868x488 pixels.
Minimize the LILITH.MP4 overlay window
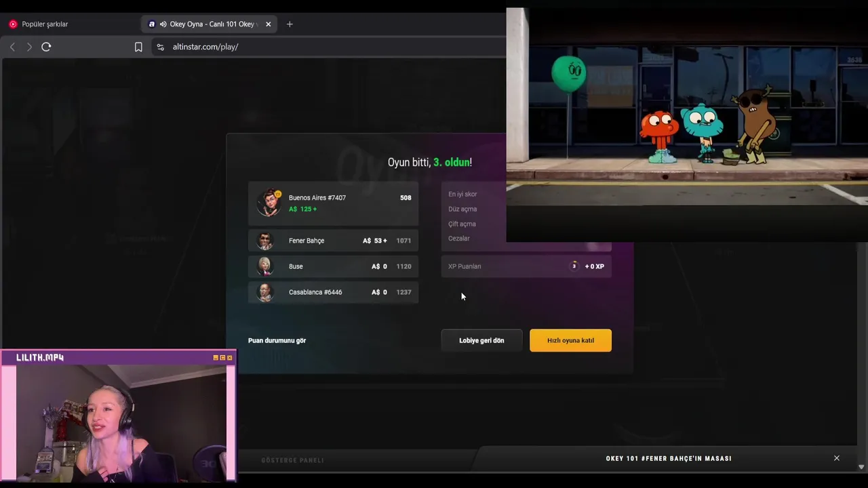(x=216, y=357)
